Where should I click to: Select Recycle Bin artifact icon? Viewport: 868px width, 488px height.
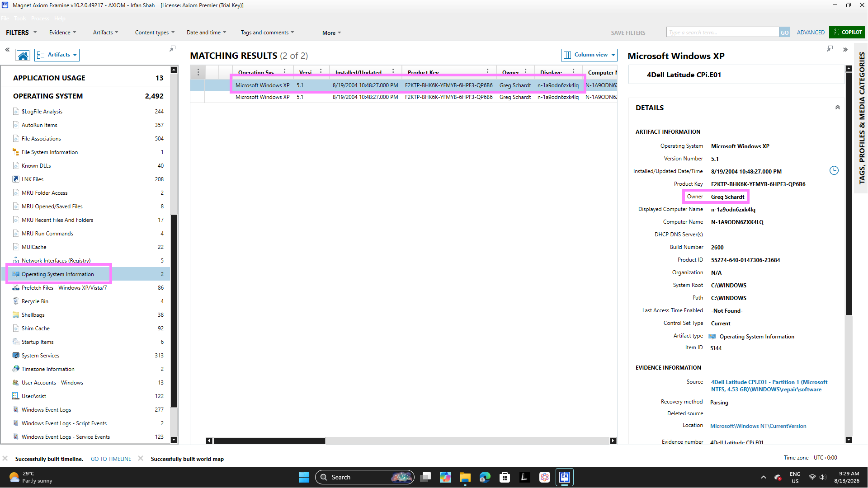click(16, 301)
